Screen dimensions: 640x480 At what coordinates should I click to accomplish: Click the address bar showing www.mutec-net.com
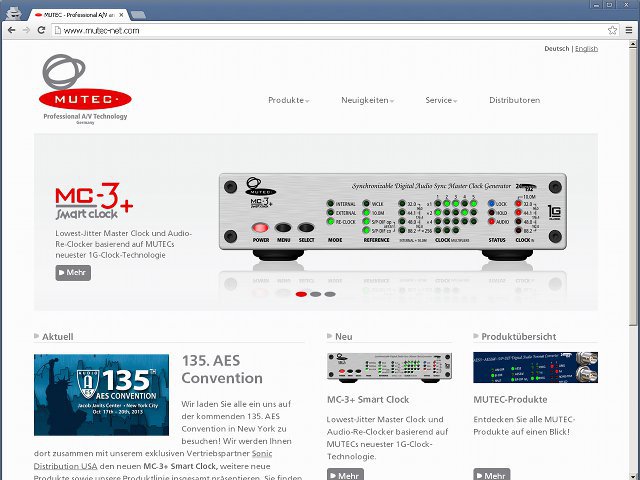(300, 31)
